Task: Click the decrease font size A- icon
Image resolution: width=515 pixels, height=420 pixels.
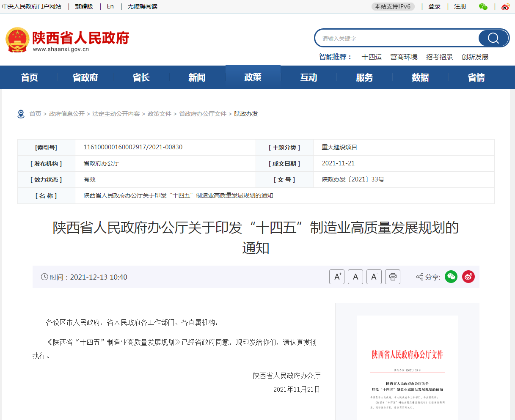Action: point(374,277)
